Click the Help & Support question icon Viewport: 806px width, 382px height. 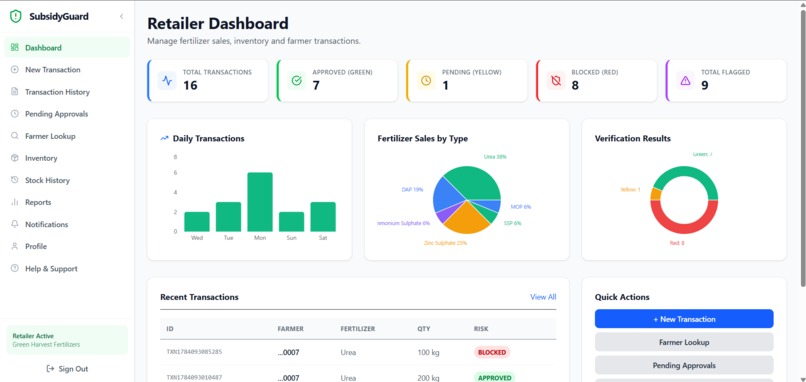point(15,268)
